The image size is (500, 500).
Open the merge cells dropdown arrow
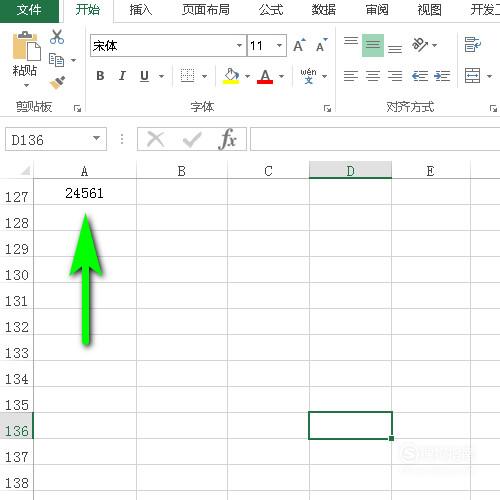tap(489, 76)
